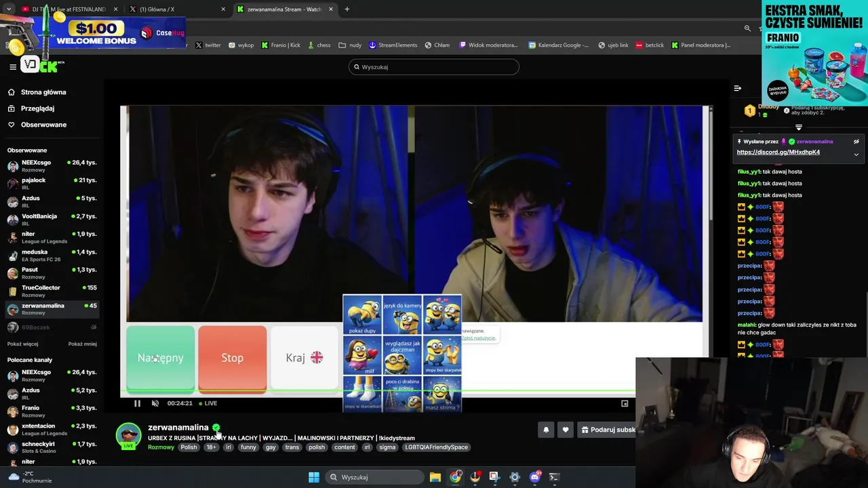Viewport: 868px width, 488px height.
Task: Open the twitter bookmark
Action: tap(208, 45)
